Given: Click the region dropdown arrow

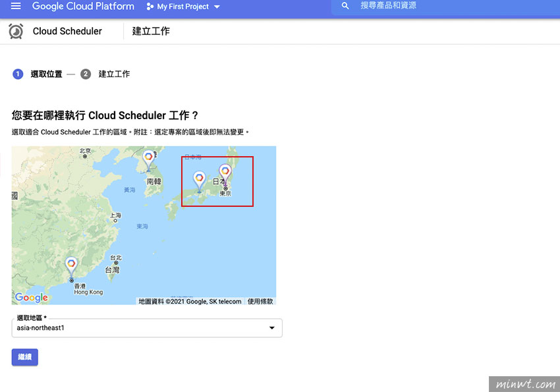Looking at the screenshot, I should [x=272, y=327].
